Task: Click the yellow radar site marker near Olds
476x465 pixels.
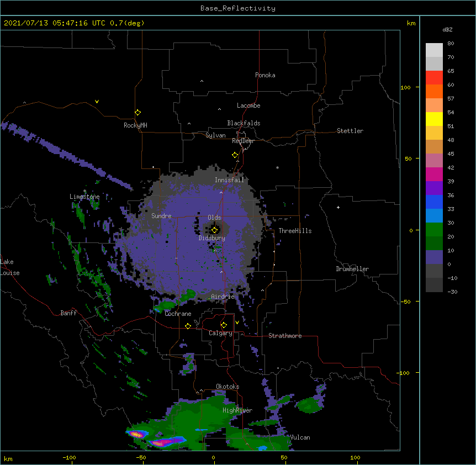Action: click(x=214, y=230)
